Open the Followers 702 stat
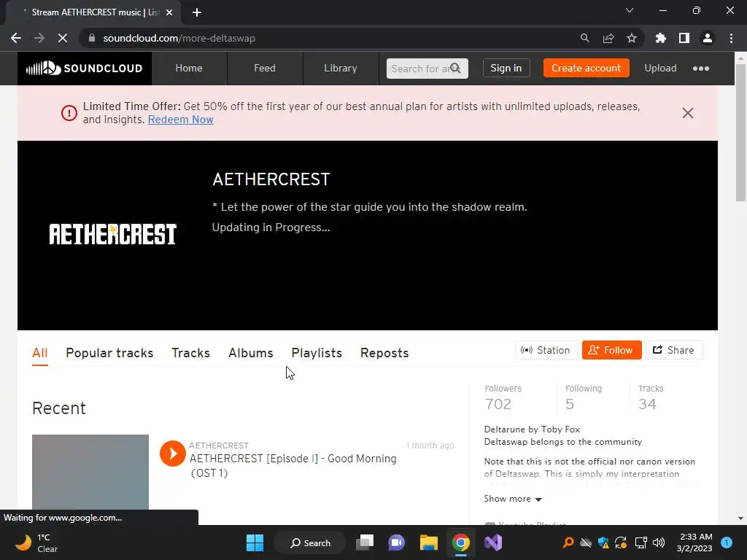The height and width of the screenshot is (560, 747). [x=503, y=397]
